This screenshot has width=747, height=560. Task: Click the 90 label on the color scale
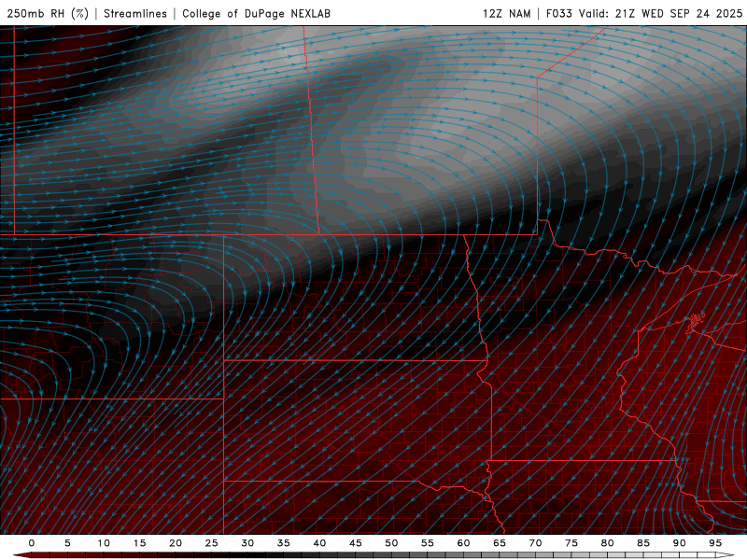coord(679,543)
